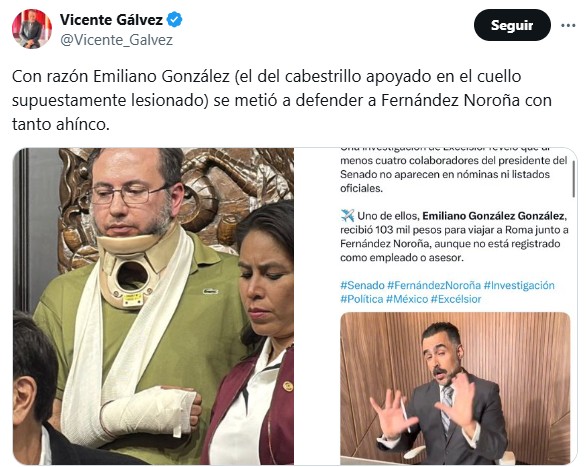Click the airplane emoji in quoted text
Image resolution: width=588 pixels, height=467 pixels.
pyautogui.click(x=347, y=216)
